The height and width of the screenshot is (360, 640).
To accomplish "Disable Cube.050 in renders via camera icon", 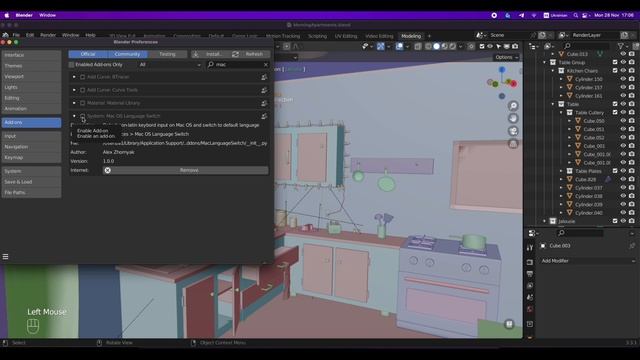I will coord(632,121).
